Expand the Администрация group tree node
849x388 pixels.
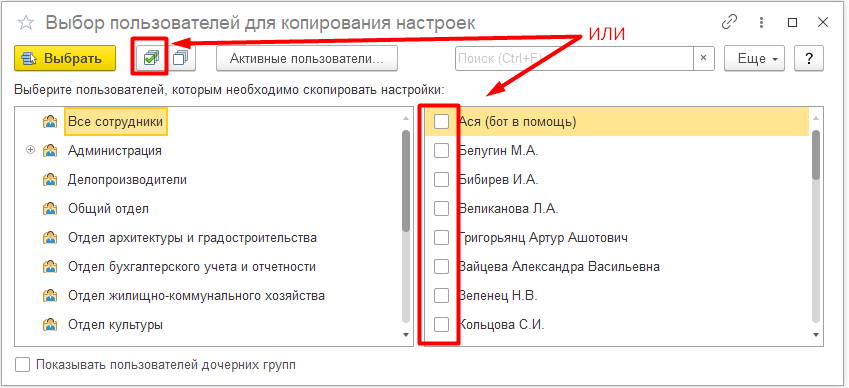(30, 150)
